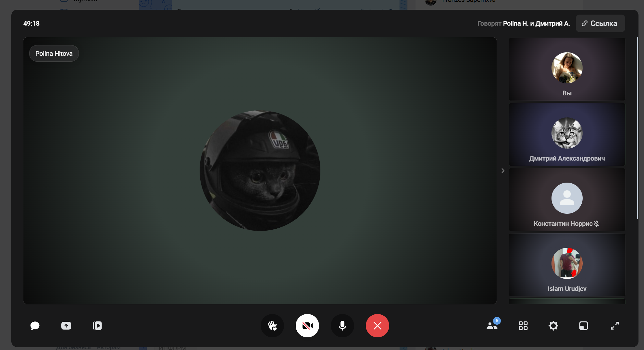Click your own Вы video tile
This screenshot has width=644, height=350.
pos(567,69)
